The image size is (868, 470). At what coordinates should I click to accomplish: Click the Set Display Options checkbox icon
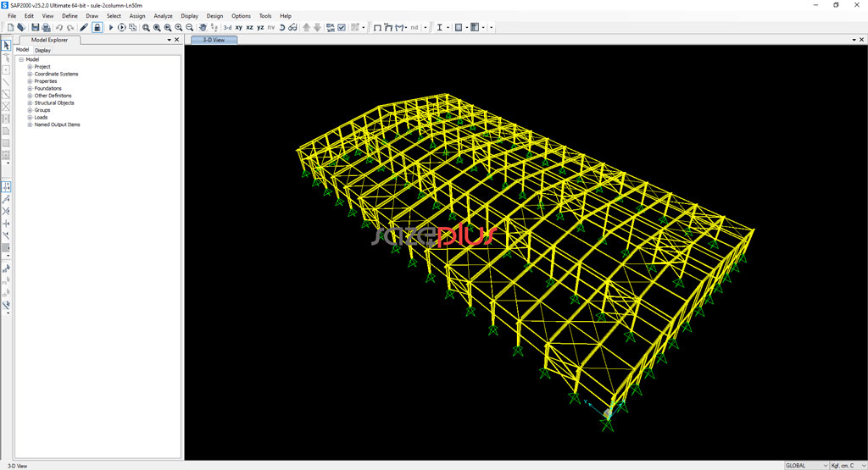(x=342, y=27)
